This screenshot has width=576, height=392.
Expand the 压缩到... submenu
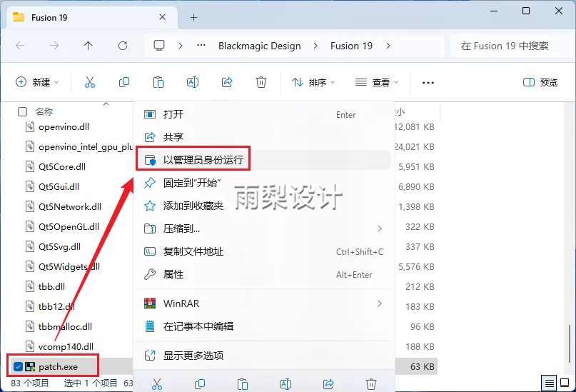(380, 228)
